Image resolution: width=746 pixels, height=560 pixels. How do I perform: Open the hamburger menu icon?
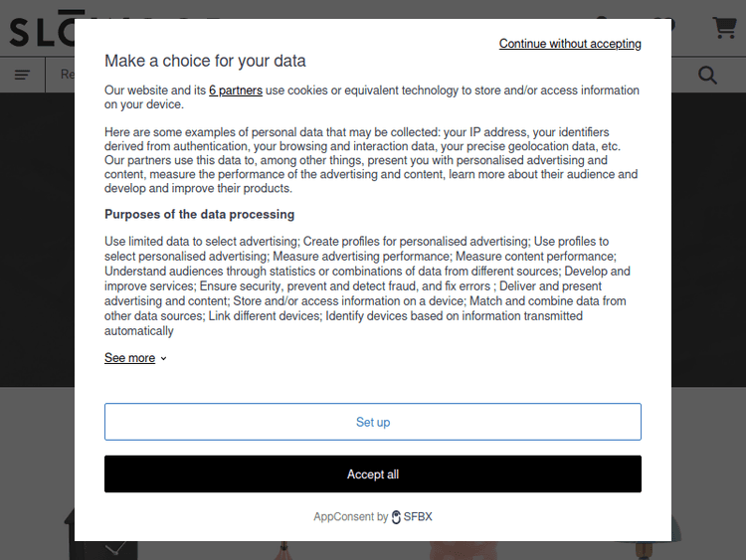[x=22, y=75]
